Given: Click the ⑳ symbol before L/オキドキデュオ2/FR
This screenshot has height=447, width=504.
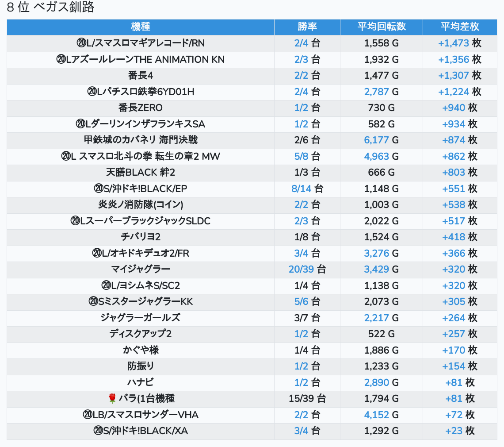Looking at the screenshot, I should click(96, 254).
